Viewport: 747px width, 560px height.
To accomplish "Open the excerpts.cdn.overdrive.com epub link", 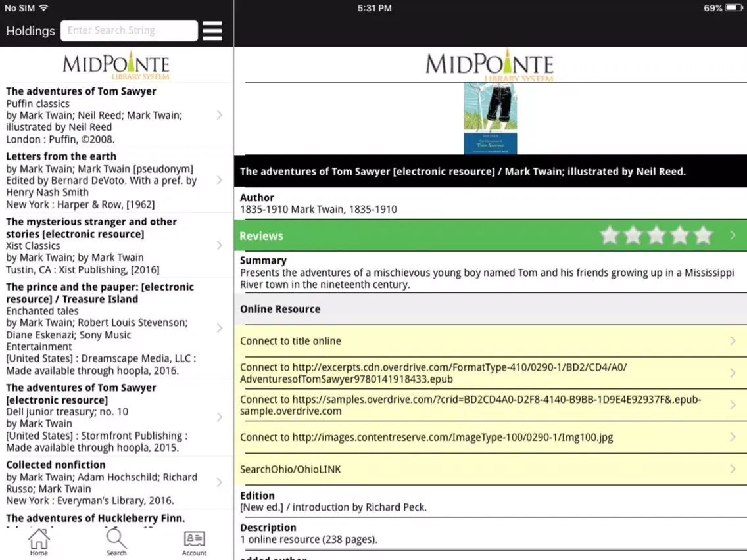I will point(491,373).
